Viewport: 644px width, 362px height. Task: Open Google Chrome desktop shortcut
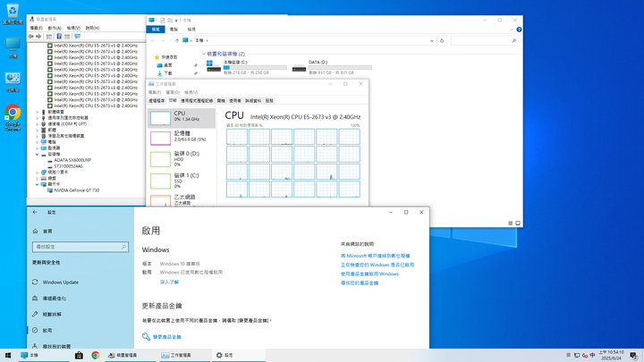tap(13, 118)
